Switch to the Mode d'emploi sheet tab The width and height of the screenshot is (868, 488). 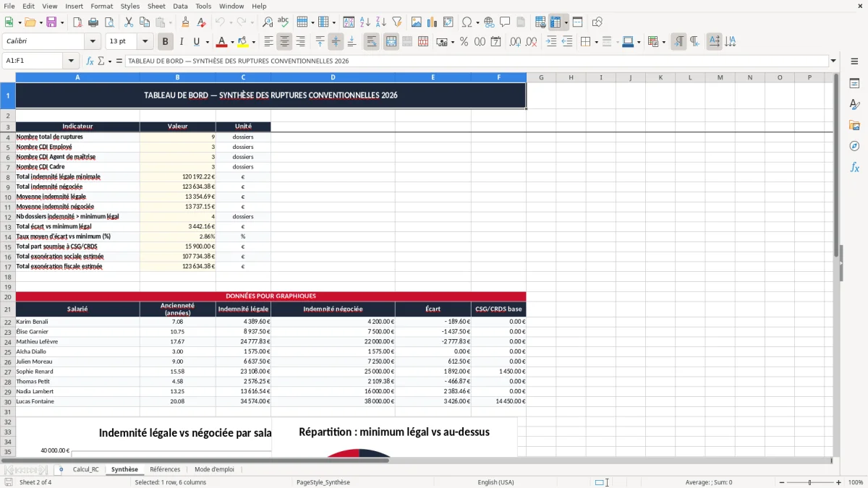(214, 469)
